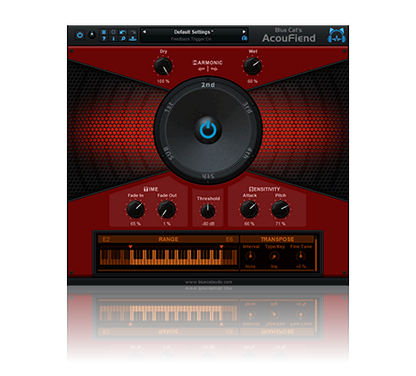Select the 2nd harmonic on the dial

[x=208, y=85]
